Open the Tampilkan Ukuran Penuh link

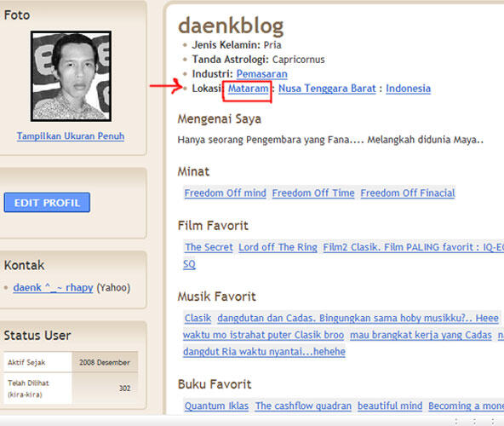(71, 136)
